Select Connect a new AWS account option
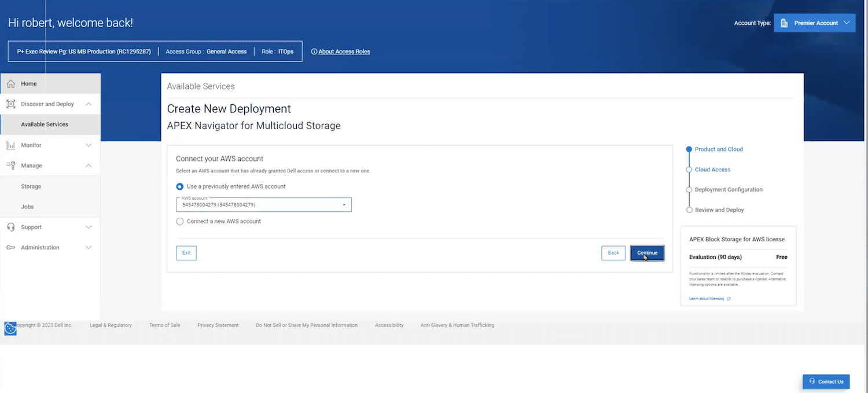Viewport: 868px width, 393px height. point(180,221)
